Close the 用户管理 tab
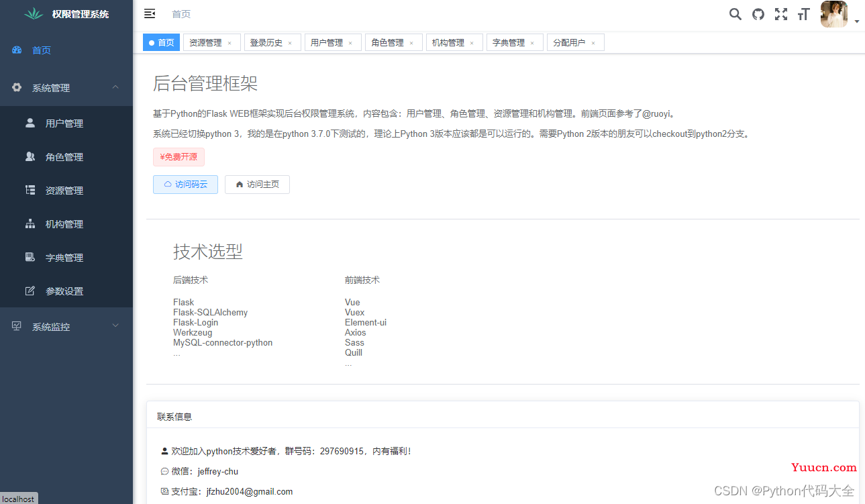 coord(350,43)
